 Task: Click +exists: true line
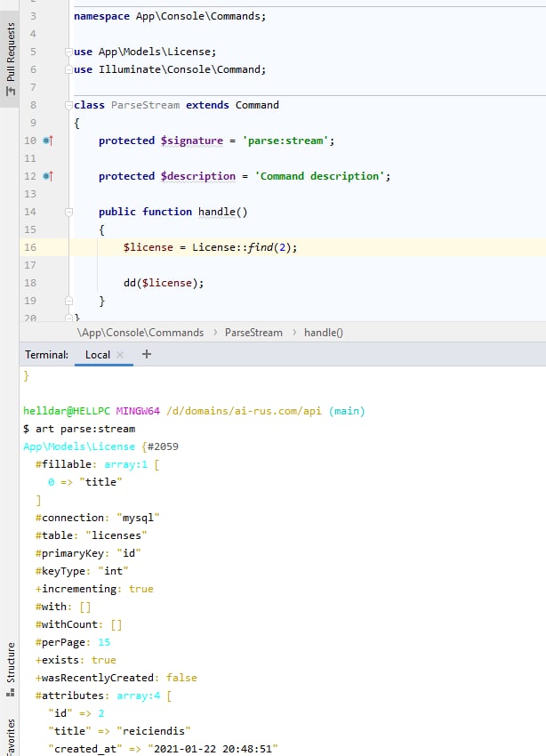coord(76,660)
